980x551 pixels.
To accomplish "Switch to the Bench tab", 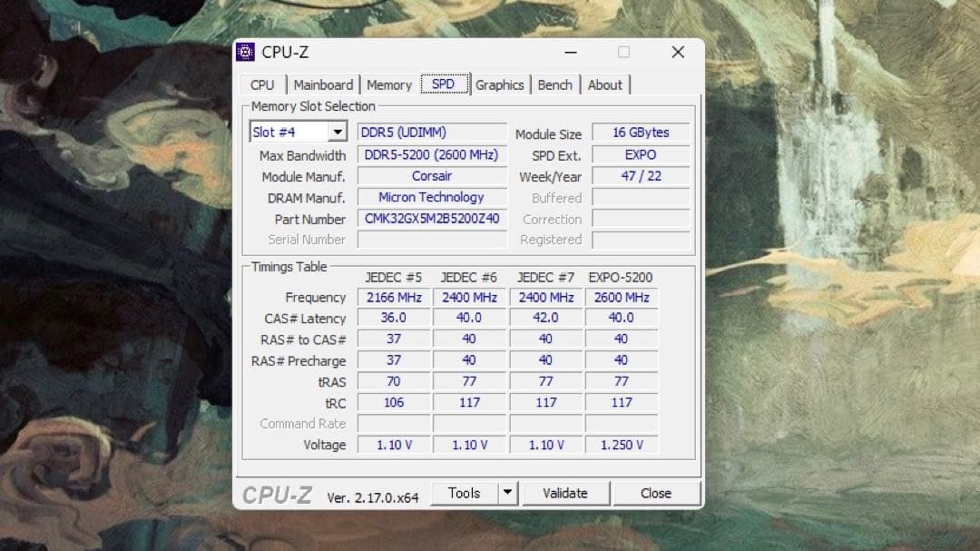I will click(x=554, y=85).
